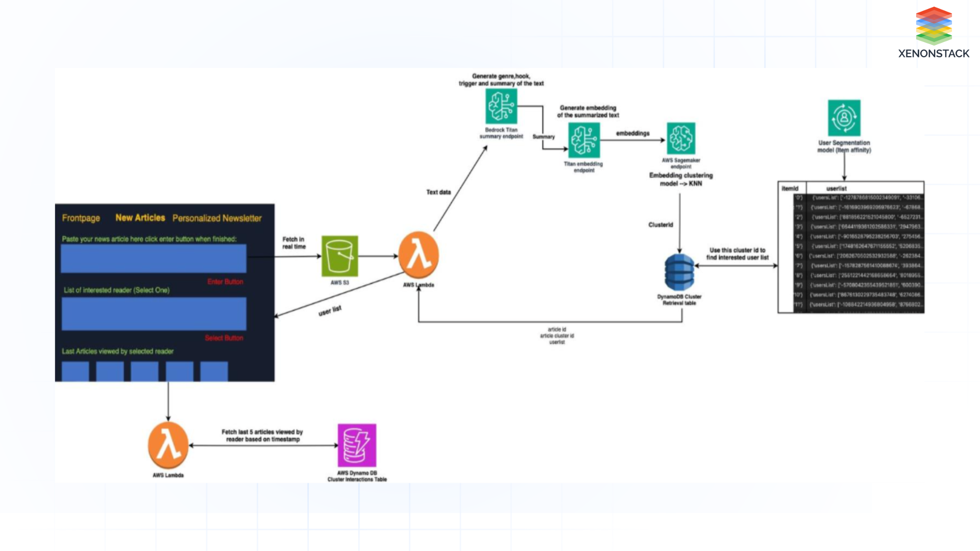Select the fifth last-viewed article thumbnail
Viewport: 980px width, 551px height.
[x=214, y=371]
